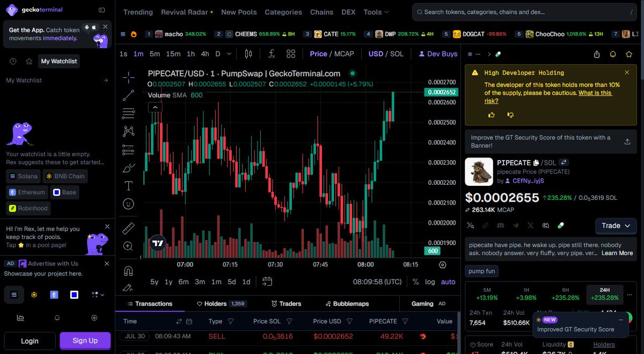Switch chart currency to SOL
644x354 pixels.
pyautogui.click(x=397, y=54)
